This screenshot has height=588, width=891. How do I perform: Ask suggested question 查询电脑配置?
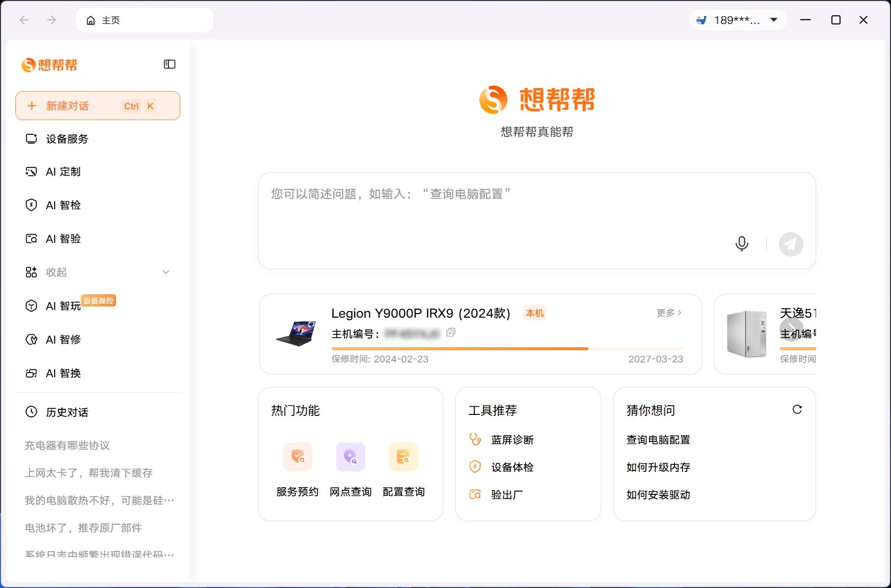[658, 440]
